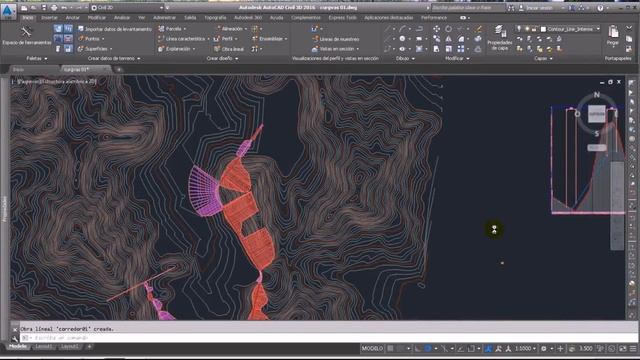Open the Inicio ribbon tab
The height and width of the screenshot is (360, 640).
pos(28,18)
